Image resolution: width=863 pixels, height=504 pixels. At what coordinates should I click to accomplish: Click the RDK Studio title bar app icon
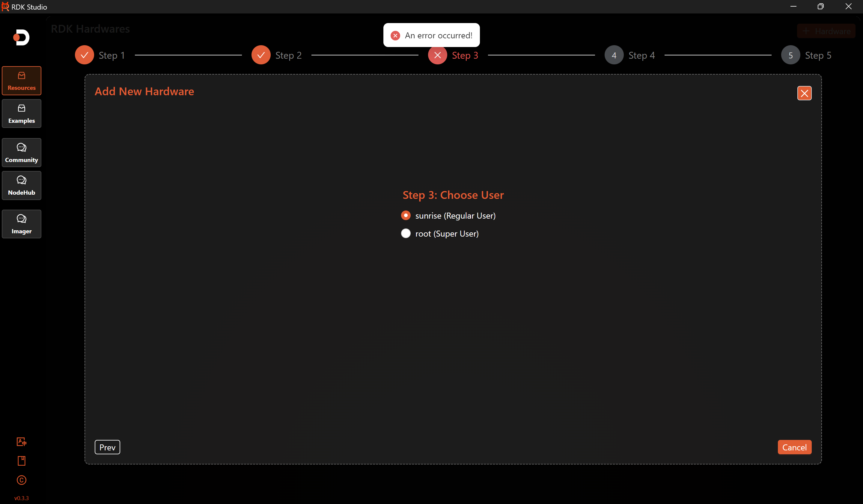point(5,7)
